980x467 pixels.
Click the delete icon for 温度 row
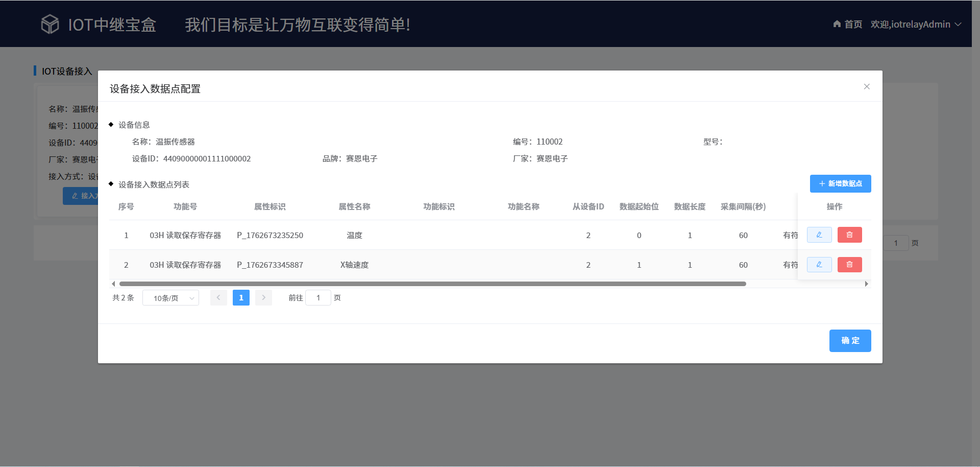(849, 235)
